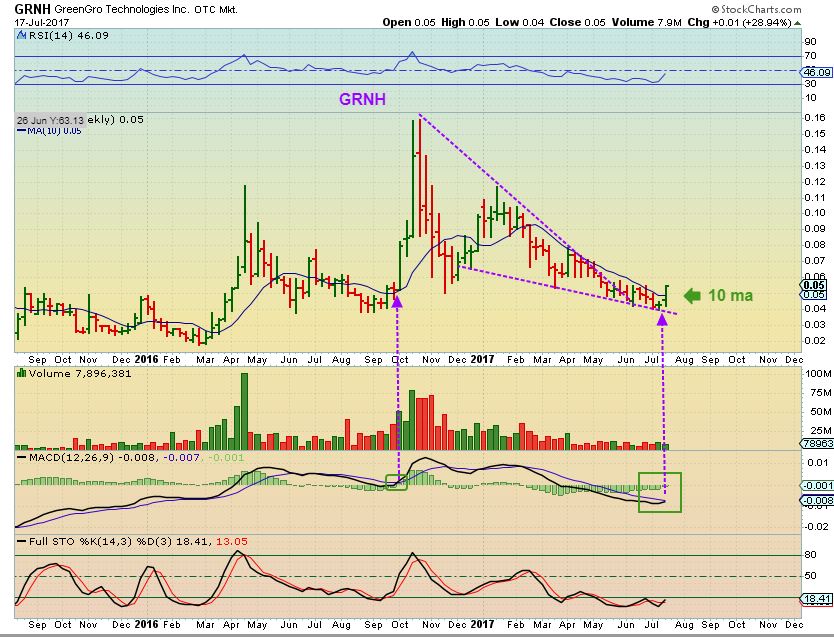The height and width of the screenshot is (637, 834).
Task: Click the 90 RSI axis label
Action: click(811, 42)
